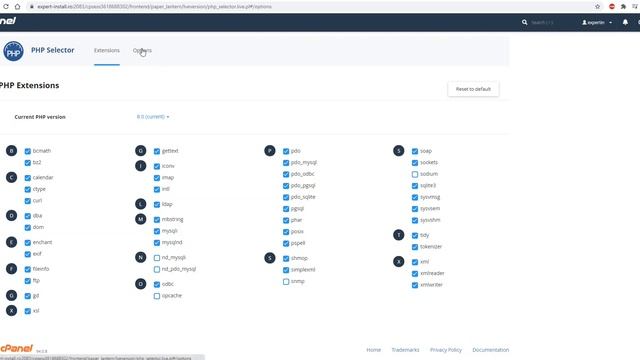The image size is (640, 360).
Task: Click the letter O group badge
Action: coord(140,284)
